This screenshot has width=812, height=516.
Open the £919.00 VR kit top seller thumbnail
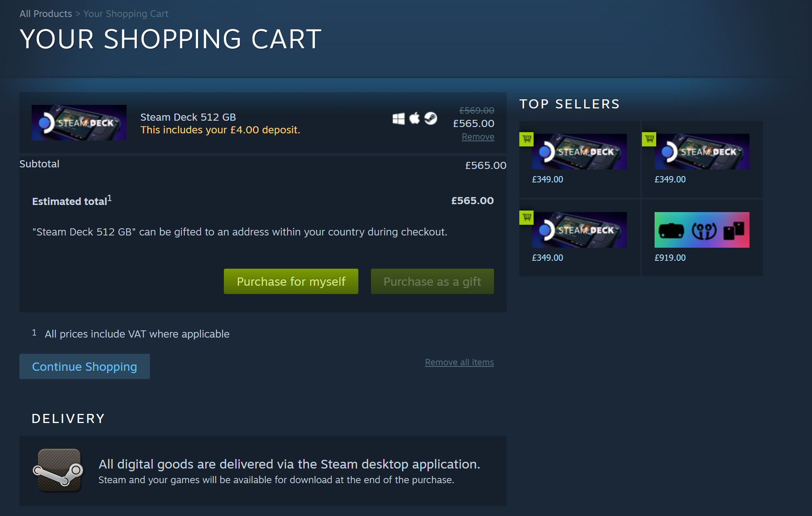coord(702,230)
